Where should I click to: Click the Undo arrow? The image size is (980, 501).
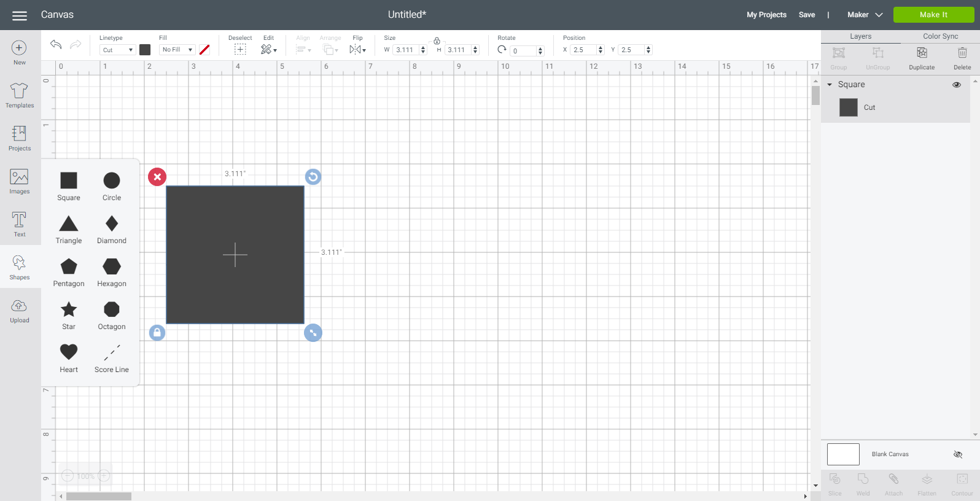(56, 44)
